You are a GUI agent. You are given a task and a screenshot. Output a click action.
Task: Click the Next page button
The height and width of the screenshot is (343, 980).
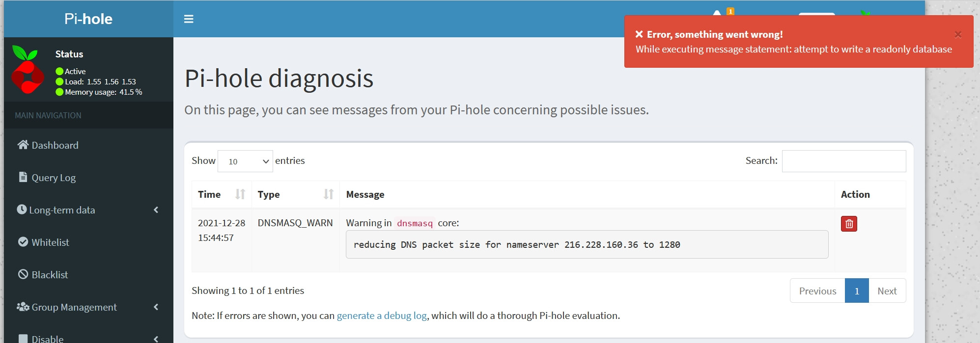pos(887,291)
